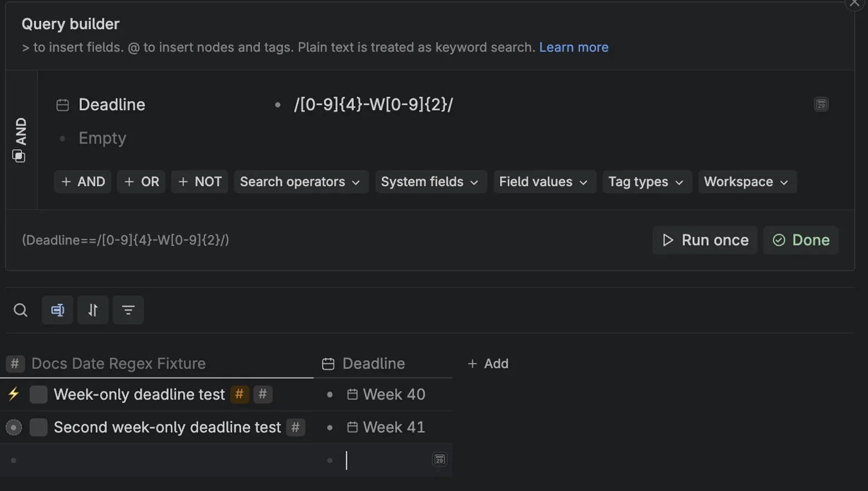The height and width of the screenshot is (491, 868).
Task: Open the sort options icon
Action: pos(93,310)
